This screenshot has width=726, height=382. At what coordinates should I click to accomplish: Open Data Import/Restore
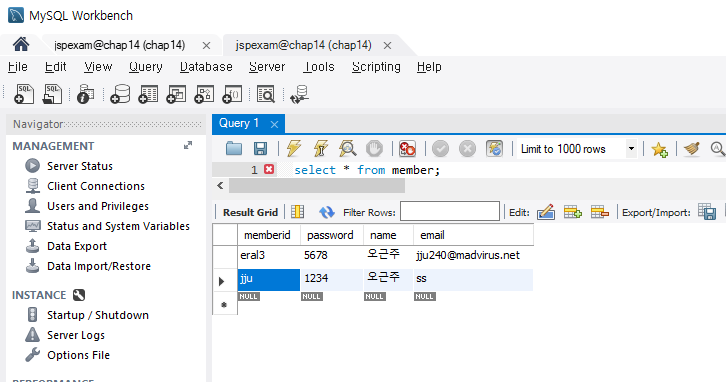[99, 266]
